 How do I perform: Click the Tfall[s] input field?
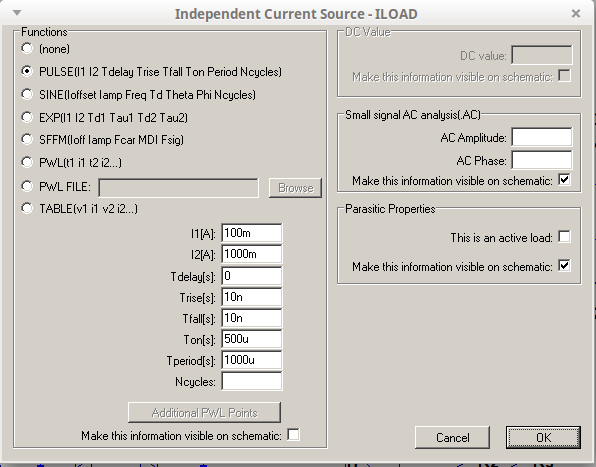click(x=252, y=318)
